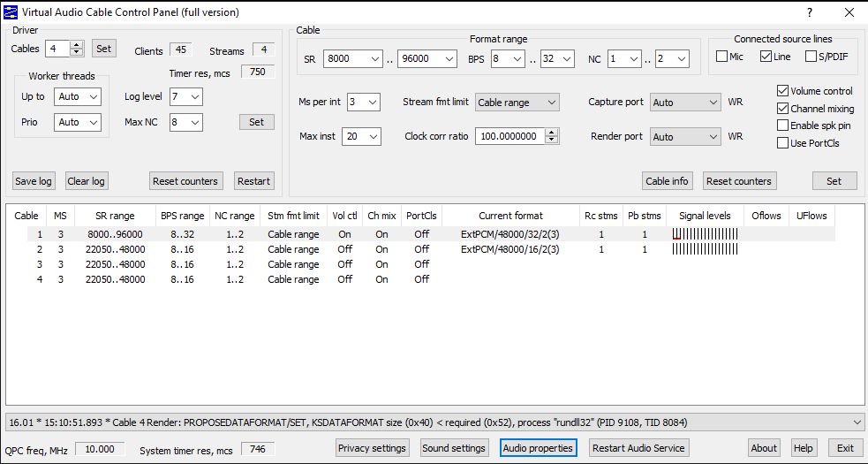Click the Restart Audio Service button
Screen dimensions: 868x464
coord(638,448)
